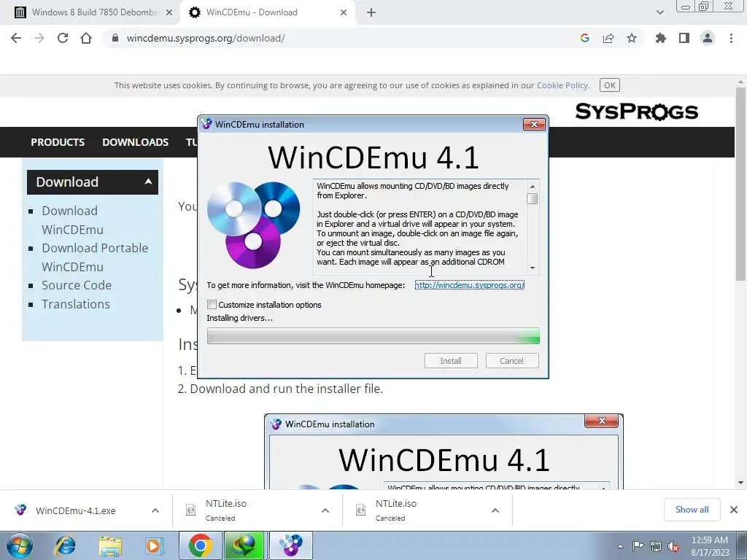The height and width of the screenshot is (560, 747).
Task: Open Action Center flag icon
Action: (638, 545)
